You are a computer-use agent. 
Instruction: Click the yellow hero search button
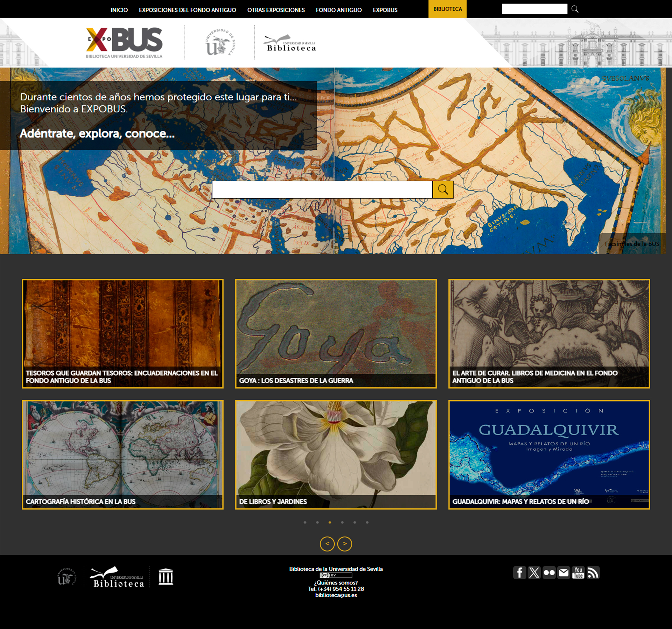443,190
